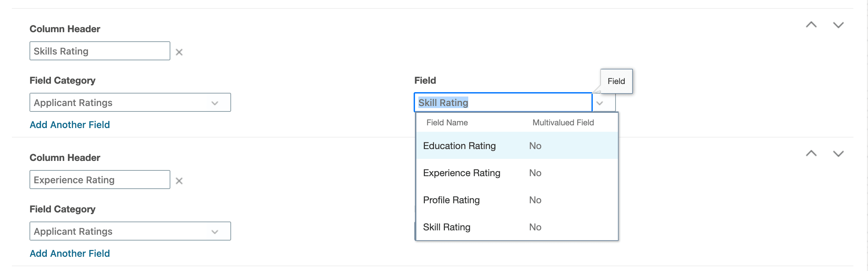Screen dimensions: 868x271
Task: Choose Experience Rating in the field list
Action: [x=461, y=173]
